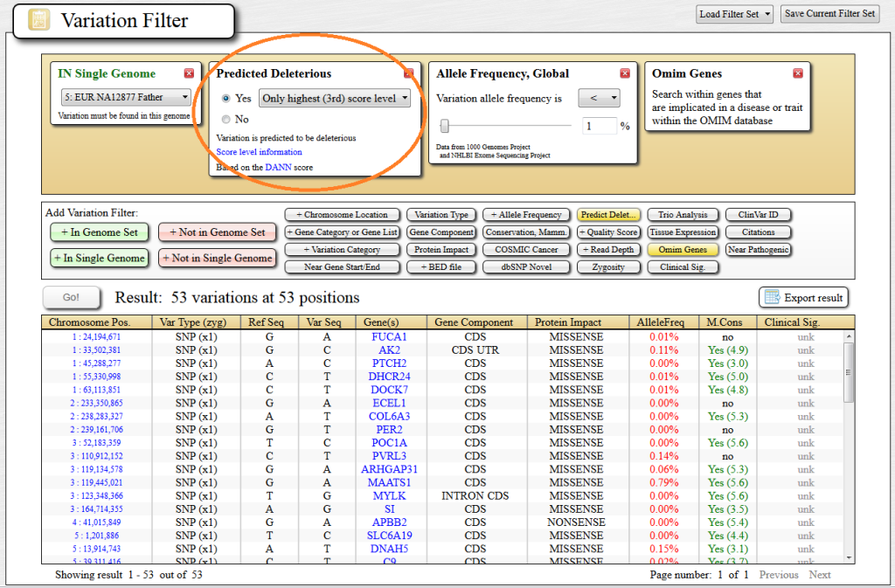Open the score level dropdown
The width and height of the screenshot is (895, 588).
(x=335, y=99)
